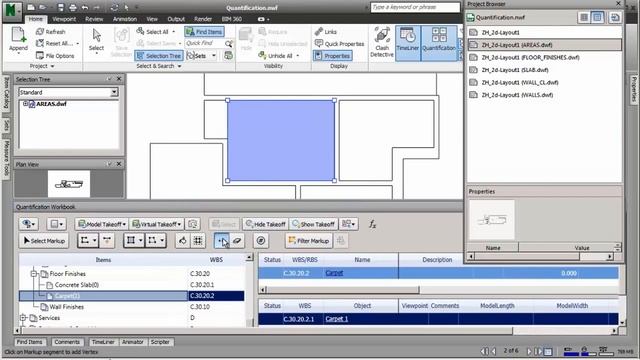Open the Model Takeoff dropdown
Screen dimensions: 640x360
(102, 224)
